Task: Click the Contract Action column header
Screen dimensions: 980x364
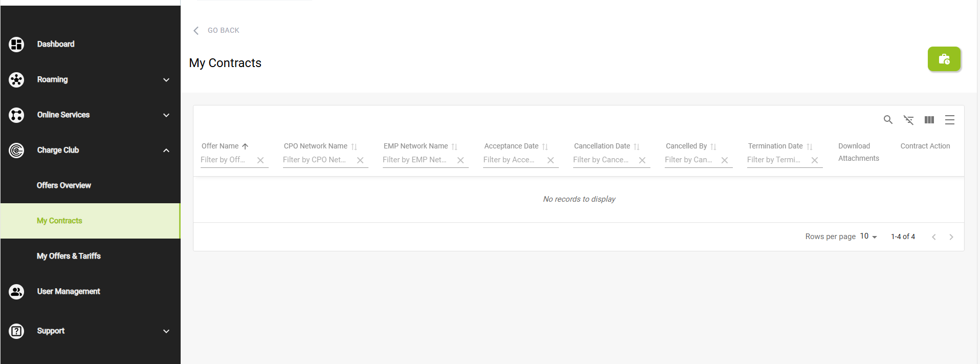Action: (925, 146)
